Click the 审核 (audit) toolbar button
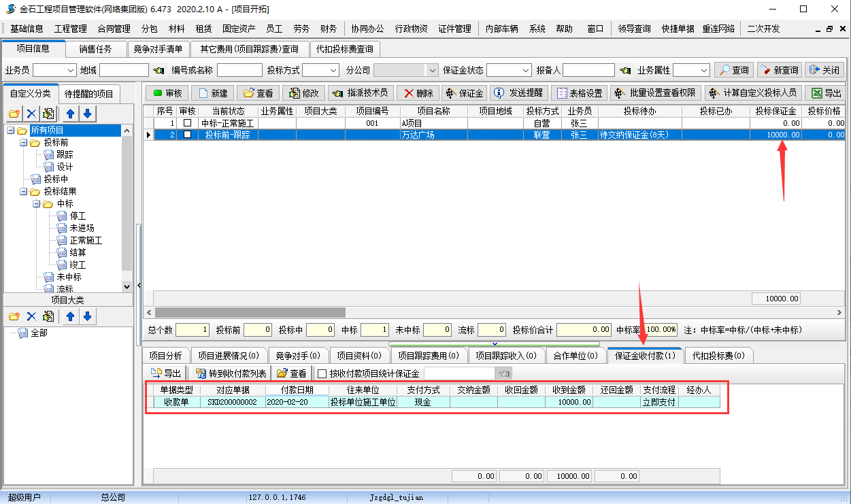The width and height of the screenshot is (851, 504). pyautogui.click(x=167, y=93)
